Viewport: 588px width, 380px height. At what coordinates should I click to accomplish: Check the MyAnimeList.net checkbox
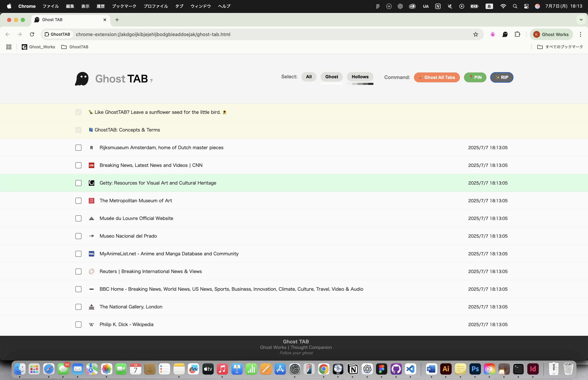(x=78, y=254)
